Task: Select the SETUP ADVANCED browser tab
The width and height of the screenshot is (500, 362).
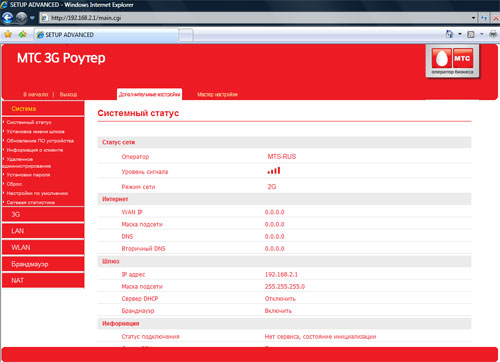Action: point(107,35)
